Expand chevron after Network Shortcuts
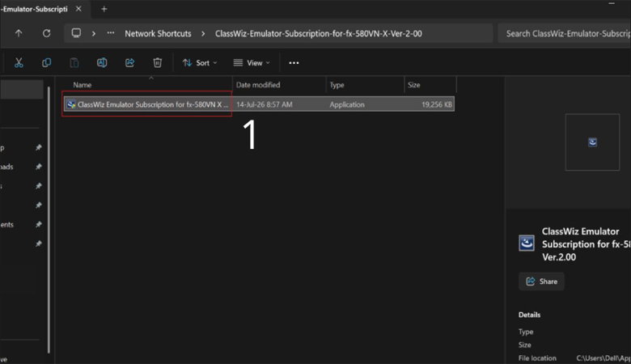The image size is (631, 364). pos(203,33)
